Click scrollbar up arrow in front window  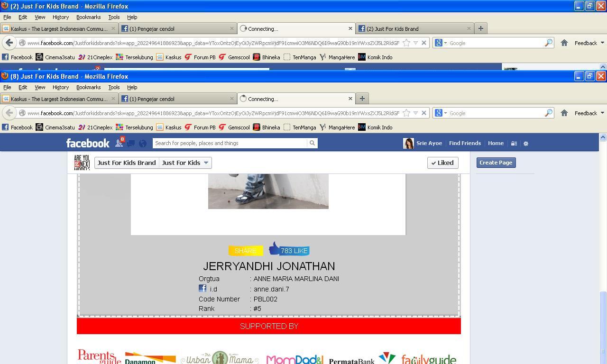pyautogui.click(x=603, y=137)
